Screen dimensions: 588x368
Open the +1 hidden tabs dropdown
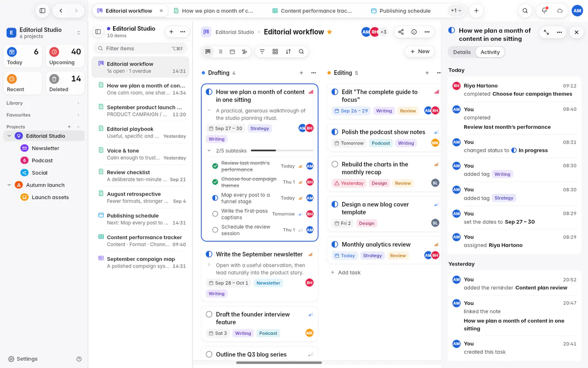pyautogui.click(x=456, y=11)
